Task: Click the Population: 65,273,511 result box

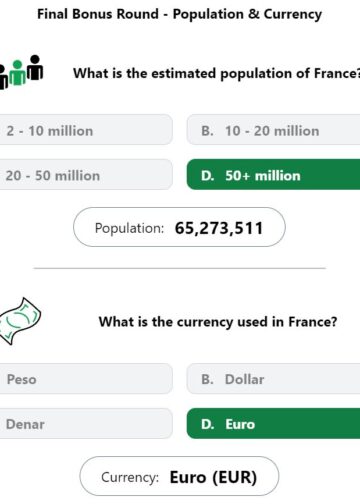Action: coord(179,227)
